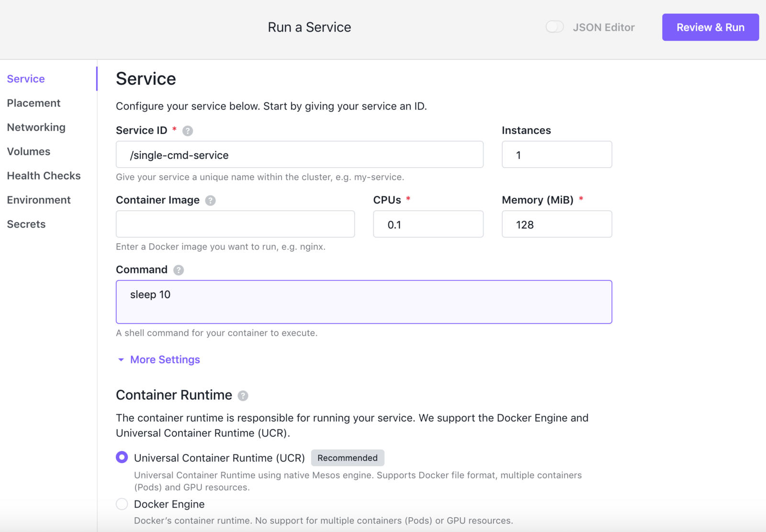Open the Container Image help icon
Viewport: 766px width, 532px height.
click(210, 201)
